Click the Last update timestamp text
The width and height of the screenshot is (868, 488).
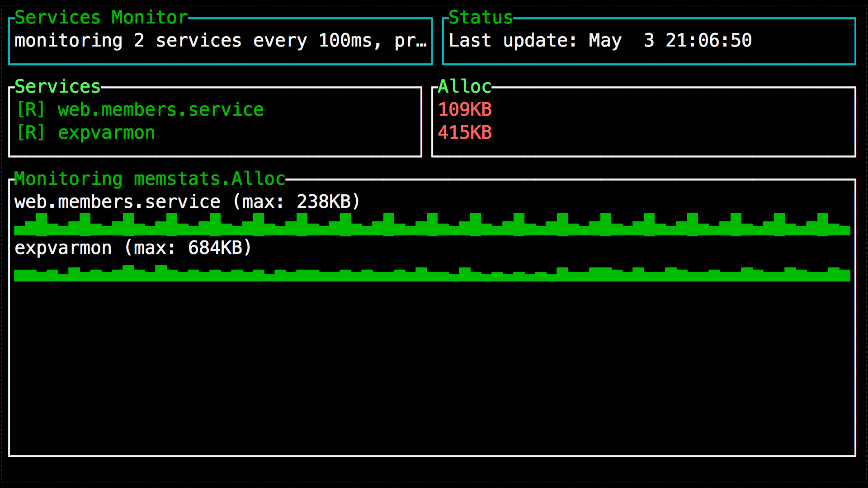600,41
